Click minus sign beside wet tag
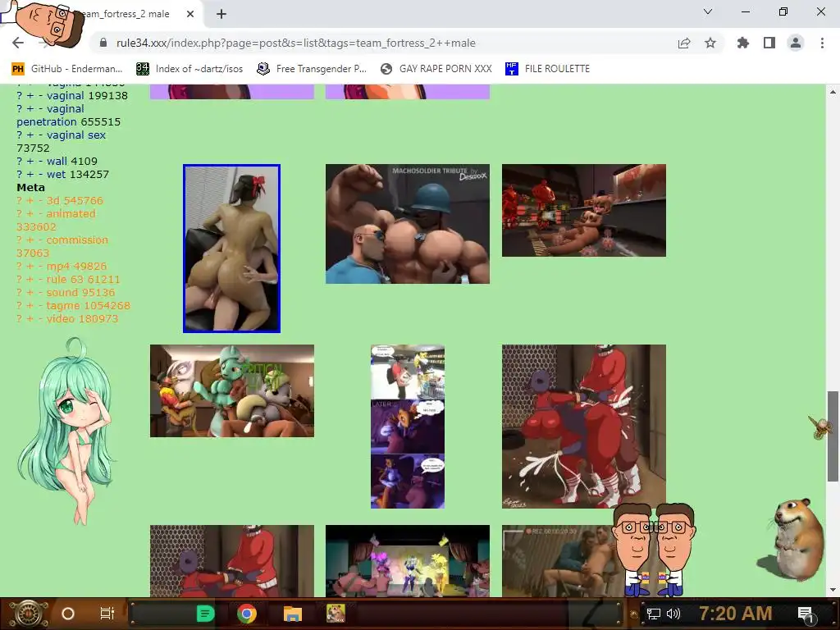 (40, 174)
